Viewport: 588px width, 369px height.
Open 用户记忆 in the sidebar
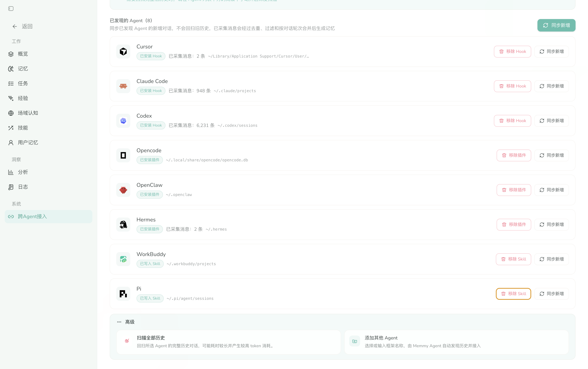click(x=48, y=143)
